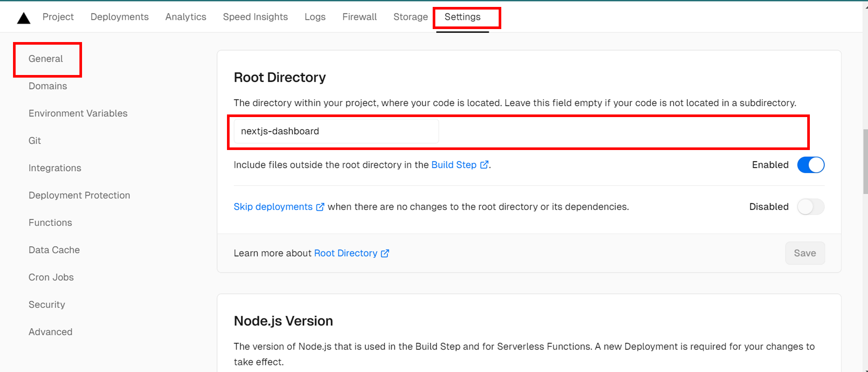Click the Vercel triangle logo
The width and height of the screenshot is (868, 372).
point(23,18)
